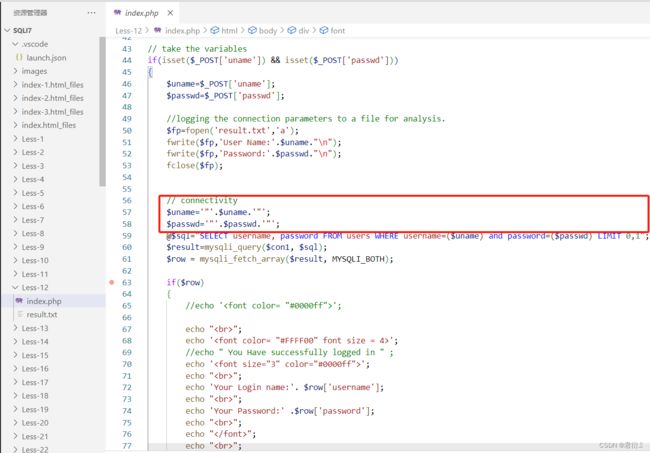This screenshot has height=453, width=650.
Task: Open explorer more actions ellipsis menu
Action: click(x=91, y=13)
